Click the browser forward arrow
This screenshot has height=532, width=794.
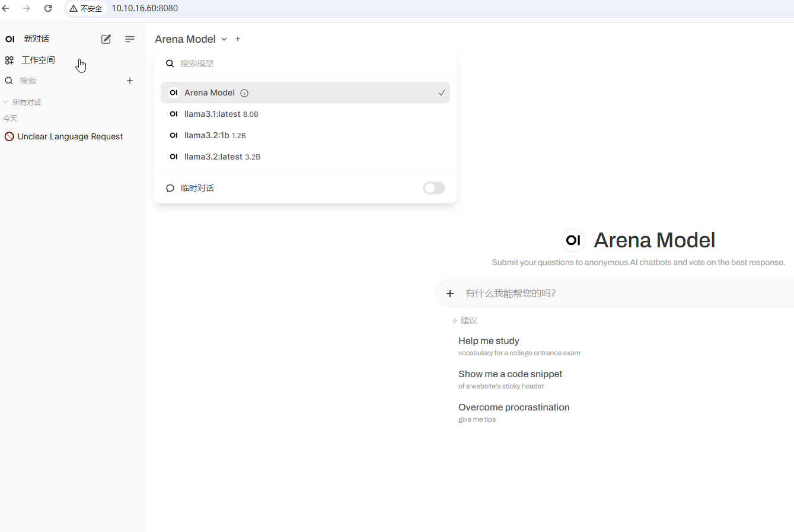[x=27, y=8]
